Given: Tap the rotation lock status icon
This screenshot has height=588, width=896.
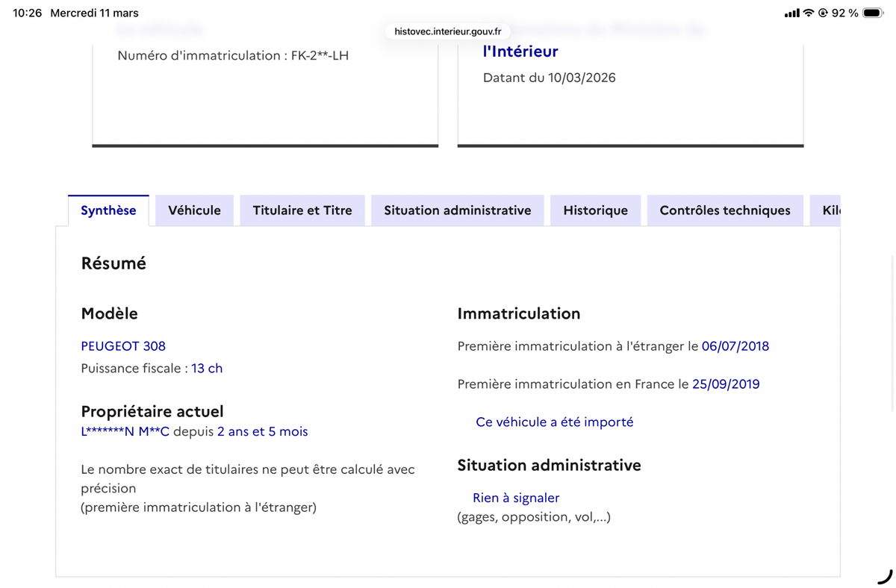Looking at the screenshot, I should pos(824,13).
